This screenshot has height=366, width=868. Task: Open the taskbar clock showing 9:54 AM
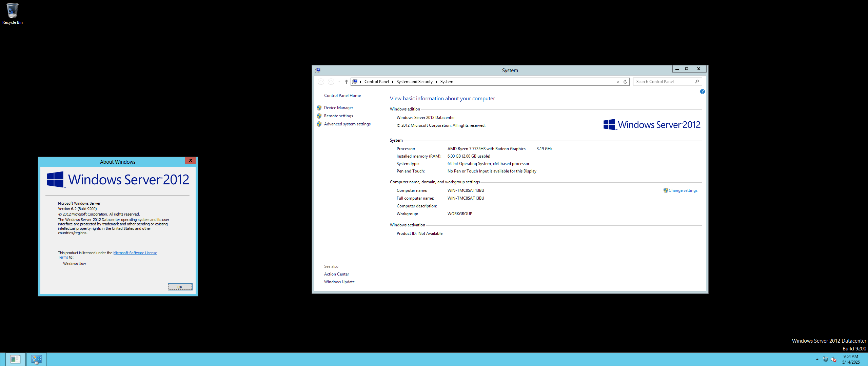[x=851, y=359]
